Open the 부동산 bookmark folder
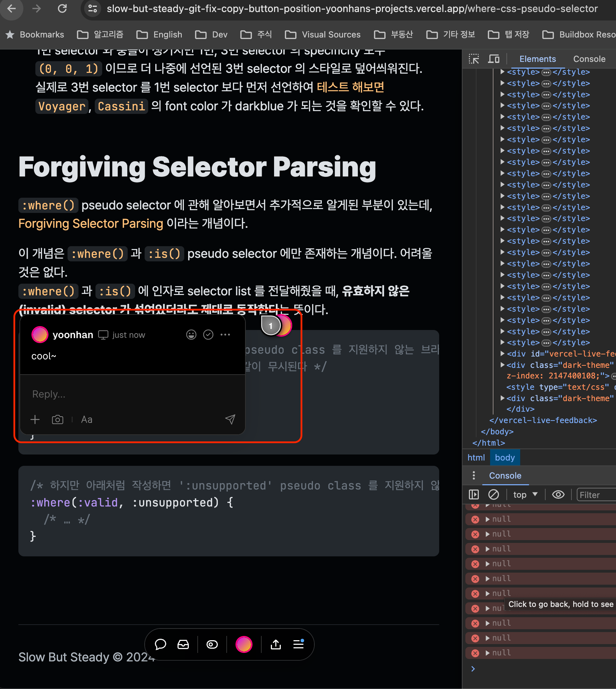Screen dimensions: 616x689 click(394, 34)
